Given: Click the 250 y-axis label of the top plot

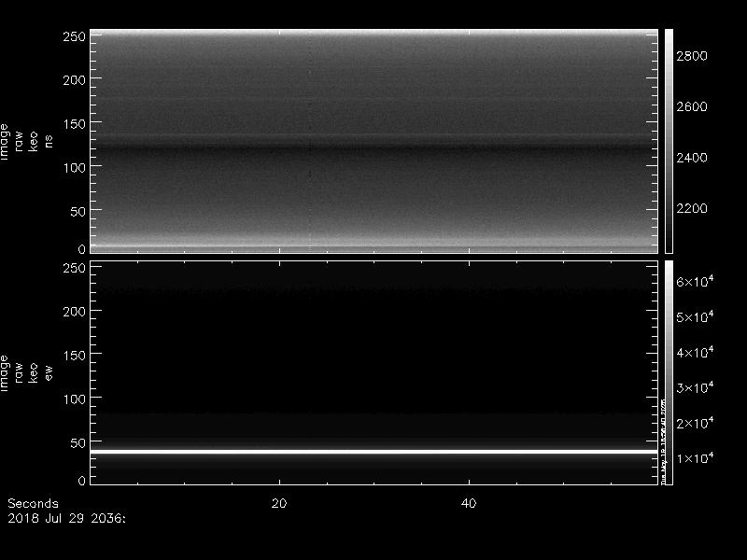Looking at the screenshot, I should tap(75, 36).
